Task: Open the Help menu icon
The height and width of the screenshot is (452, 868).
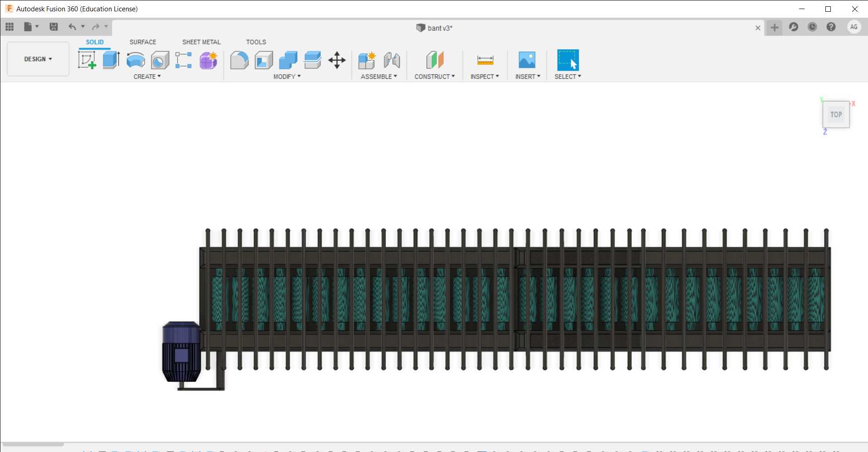Action: click(831, 27)
